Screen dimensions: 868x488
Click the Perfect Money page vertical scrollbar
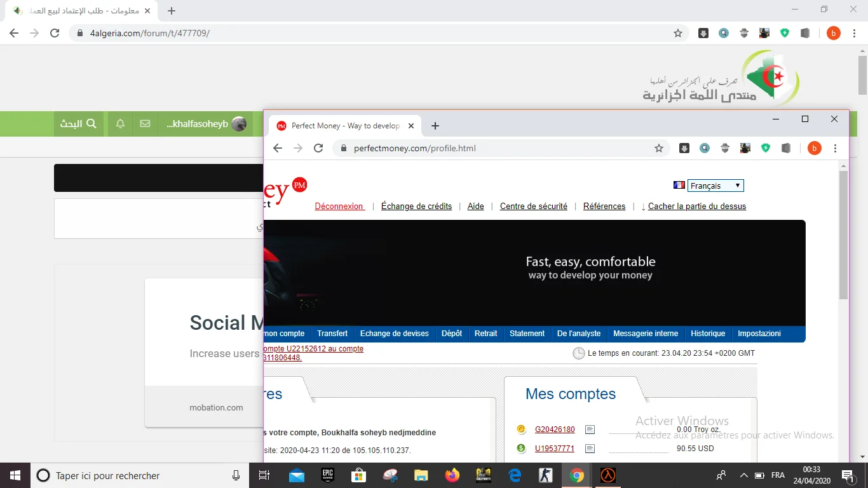[x=843, y=235]
